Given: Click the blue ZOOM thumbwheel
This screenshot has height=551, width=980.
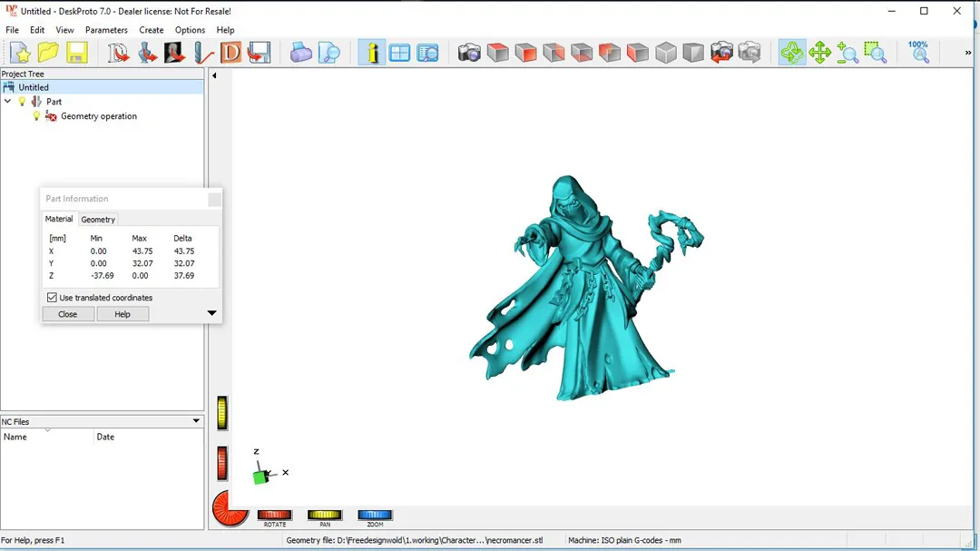Looking at the screenshot, I should (375, 515).
